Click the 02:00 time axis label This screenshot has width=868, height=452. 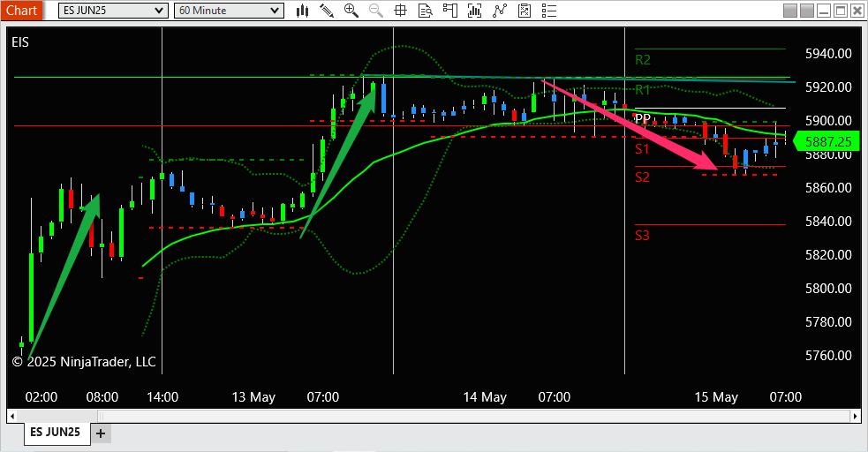tap(42, 397)
